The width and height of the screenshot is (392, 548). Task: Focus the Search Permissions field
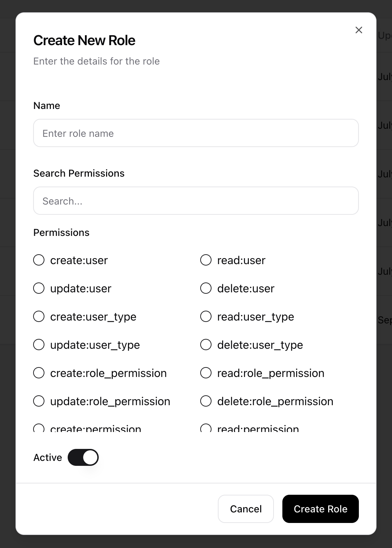pos(196,201)
